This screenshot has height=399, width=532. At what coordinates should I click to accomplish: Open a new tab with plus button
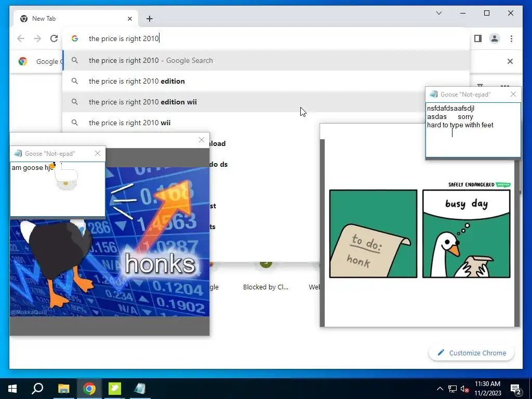(x=150, y=19)
